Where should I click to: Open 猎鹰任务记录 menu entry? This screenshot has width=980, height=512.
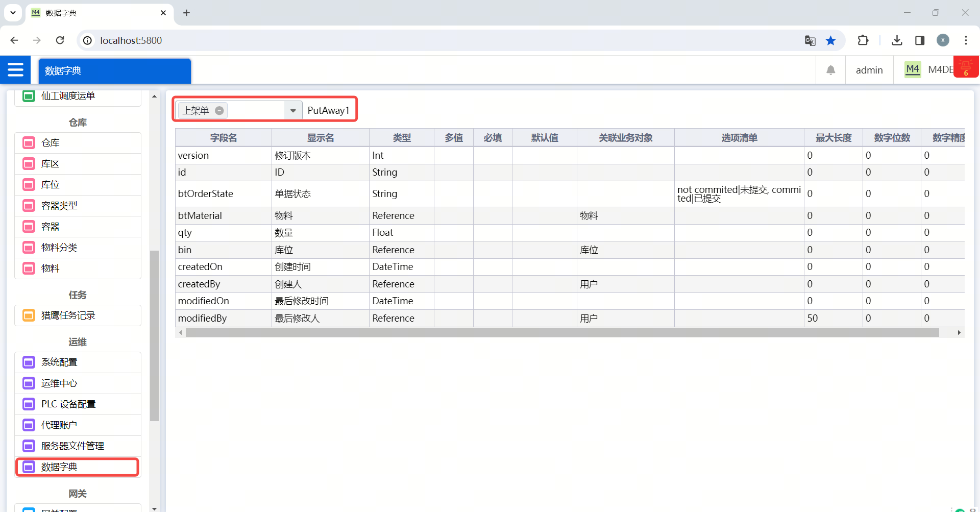78,315
